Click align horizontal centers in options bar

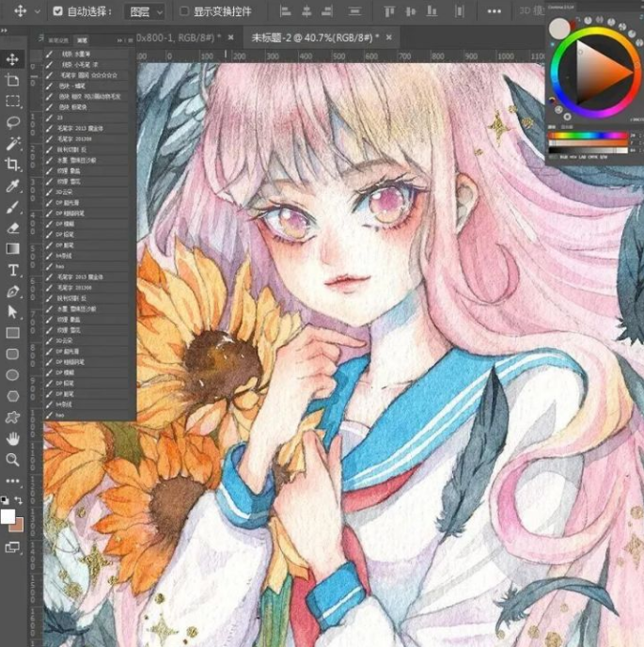[x=306, y=11]
